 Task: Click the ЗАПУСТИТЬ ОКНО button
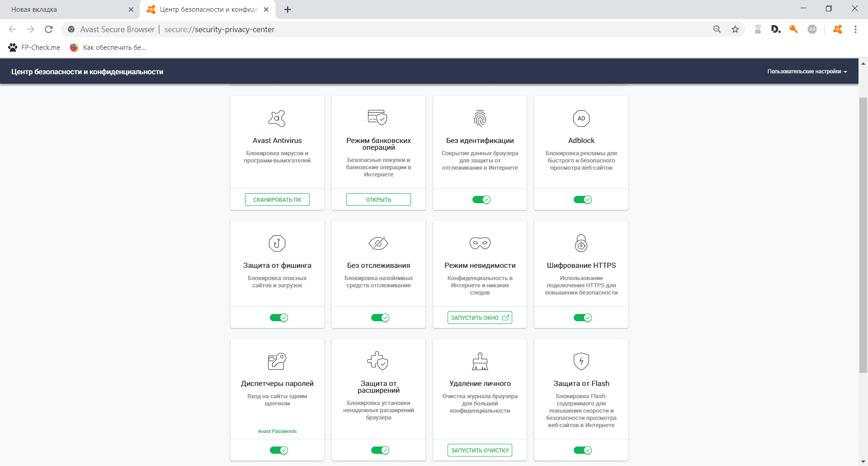pyautogui.click(x=480, y=318)
